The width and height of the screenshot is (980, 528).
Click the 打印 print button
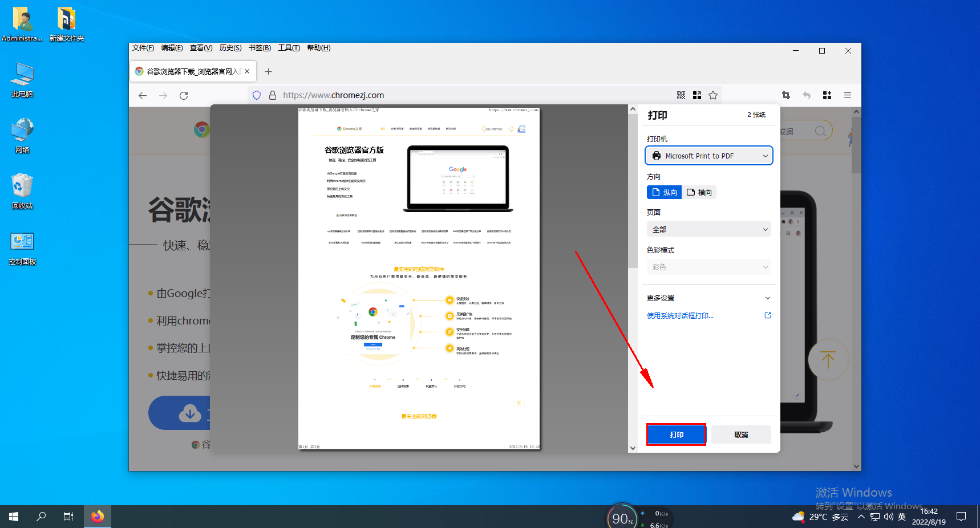click(x=677, y=434)
